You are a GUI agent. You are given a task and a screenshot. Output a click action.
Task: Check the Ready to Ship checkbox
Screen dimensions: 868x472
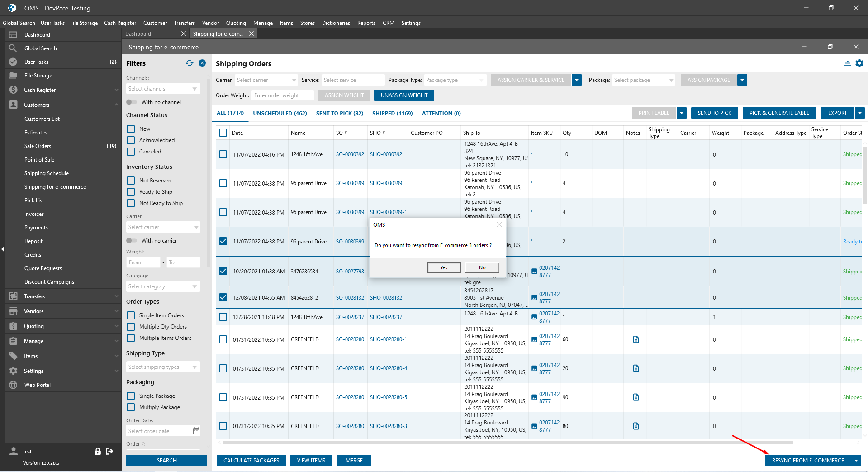point(131,192)
